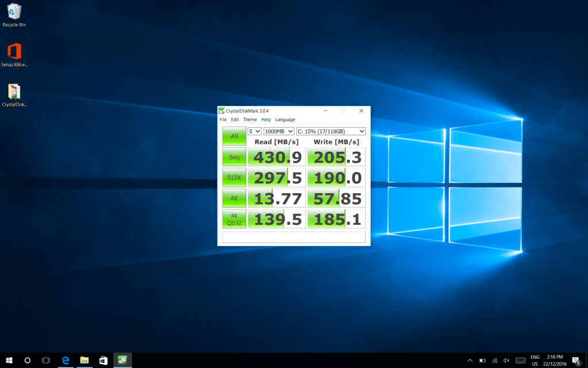Open the Recycle Bin desktop icon

[14, 16]
